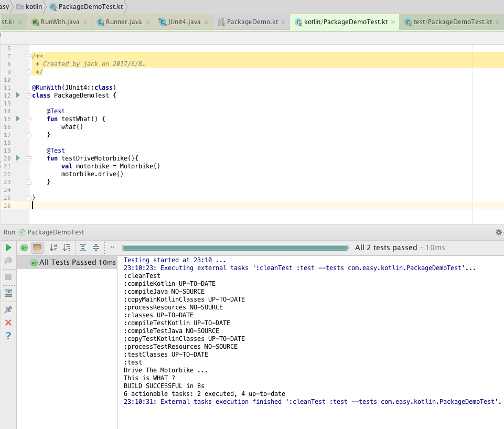Open Run panel settings gear menu
Viewport: 504px width, 429px height.
499,232
